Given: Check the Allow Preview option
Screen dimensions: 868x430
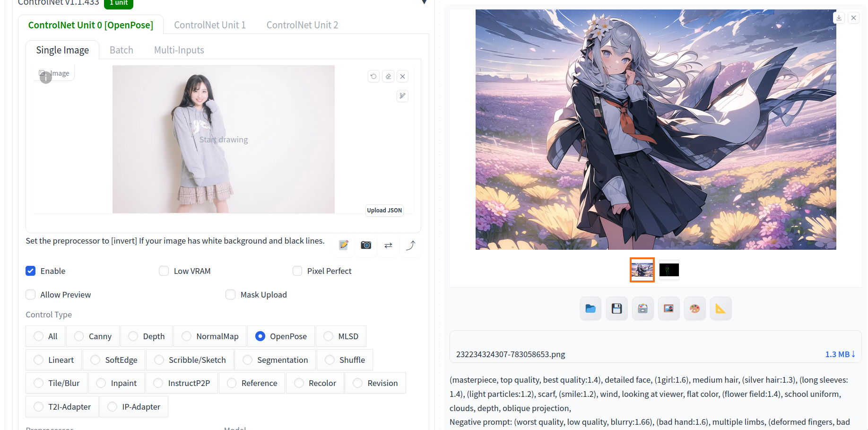Looking at the screenshot, I should (x=31, y=295).
